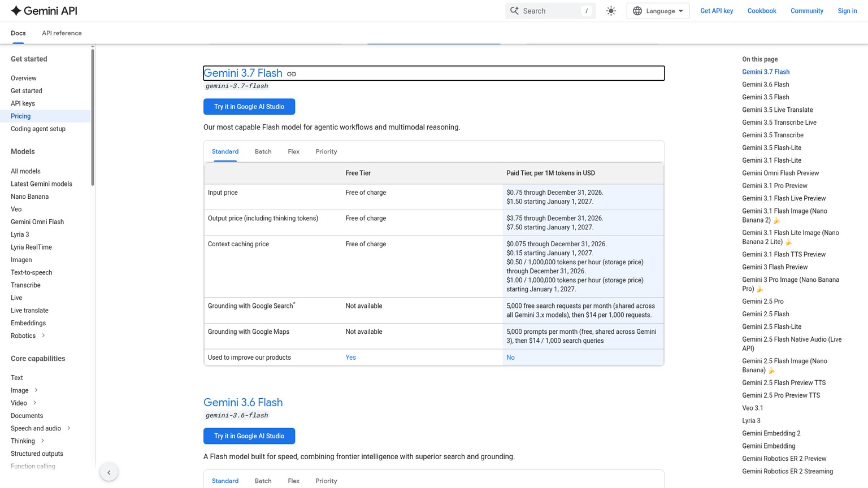Click the globe icon in Language selector
The width and height of the screenshot is (868, 488).
pos(637,11)
